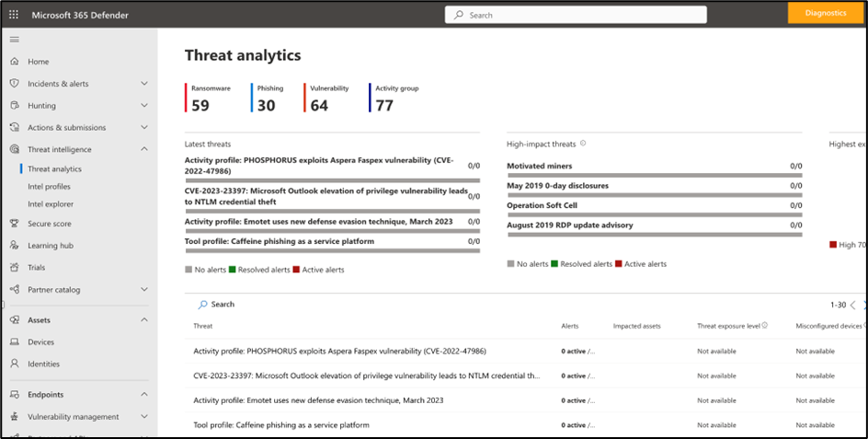The height and width of the screenshot is (439, 868).
Task: Click the Operation Soft Cell alert progress bar
Action: [655, 214]
